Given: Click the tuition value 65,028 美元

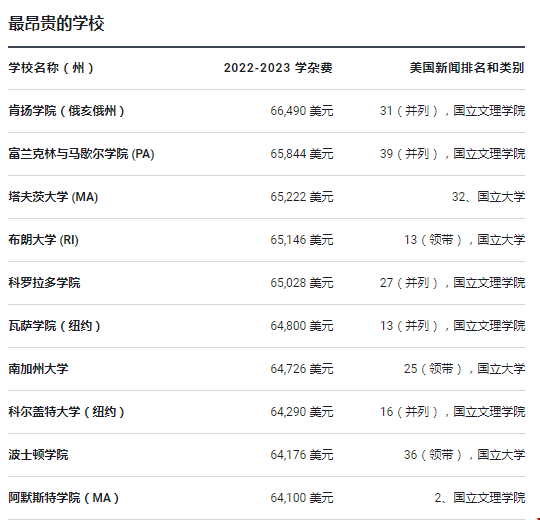Looking at the screenshot, I should [302, 283].
